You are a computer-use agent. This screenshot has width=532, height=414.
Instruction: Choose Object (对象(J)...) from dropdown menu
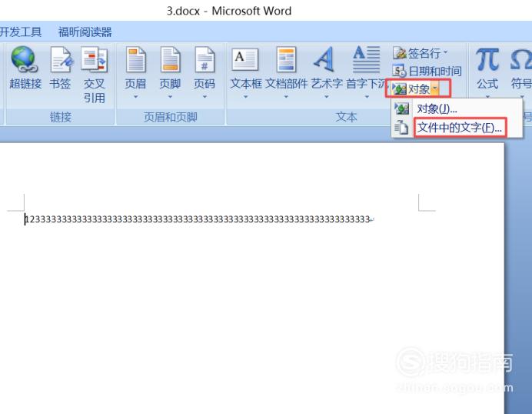457,109
